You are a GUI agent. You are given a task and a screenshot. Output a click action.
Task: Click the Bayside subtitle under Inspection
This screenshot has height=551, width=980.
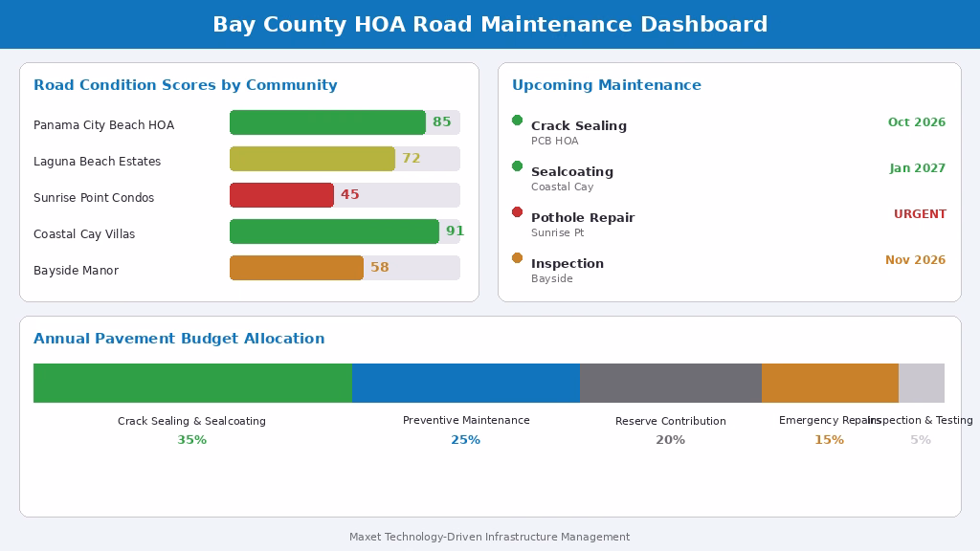pyautogui.click(x=552, y=278)
